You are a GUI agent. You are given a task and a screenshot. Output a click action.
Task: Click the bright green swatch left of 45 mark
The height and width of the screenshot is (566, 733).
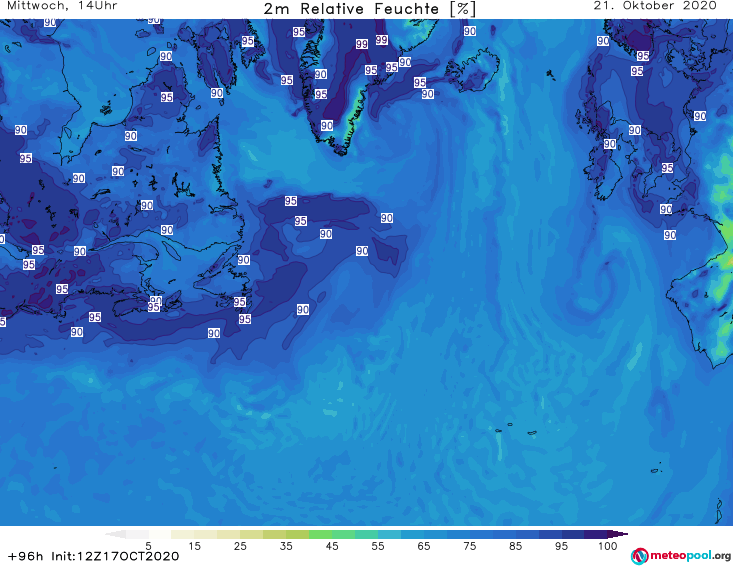coord(320,534)
